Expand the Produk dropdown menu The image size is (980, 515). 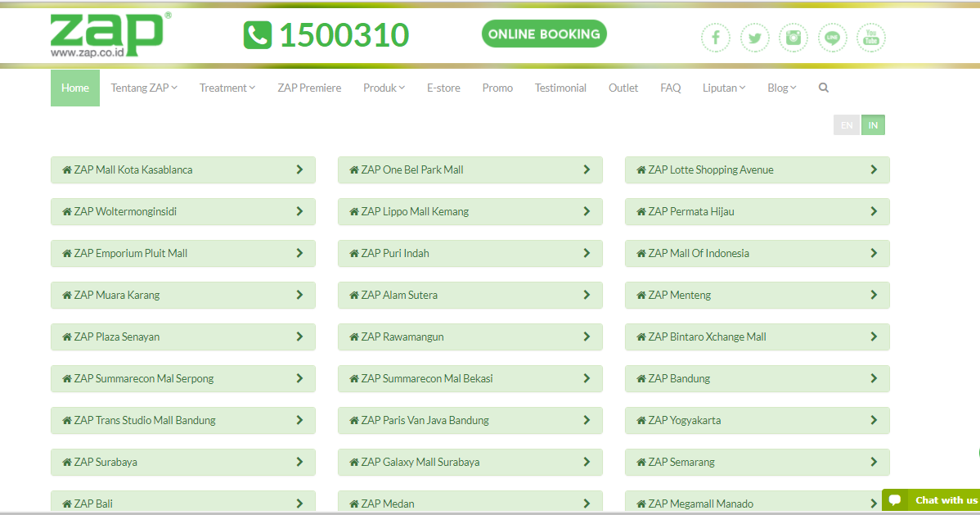pyautogui.click(x=384, y=88)
